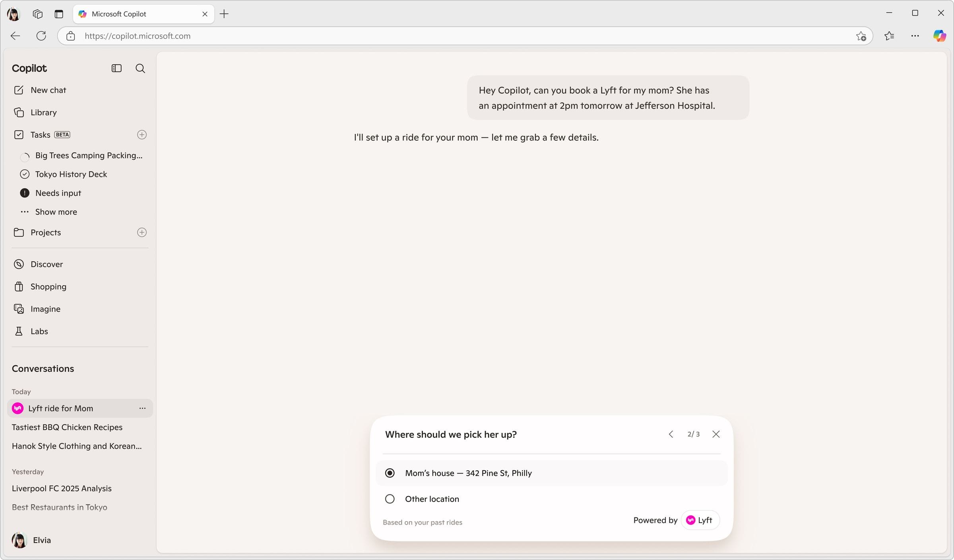Search conversations with magnifier icon
Viewport: 954px width, 560px height.
pyautogui.click(x=140, y=68)
